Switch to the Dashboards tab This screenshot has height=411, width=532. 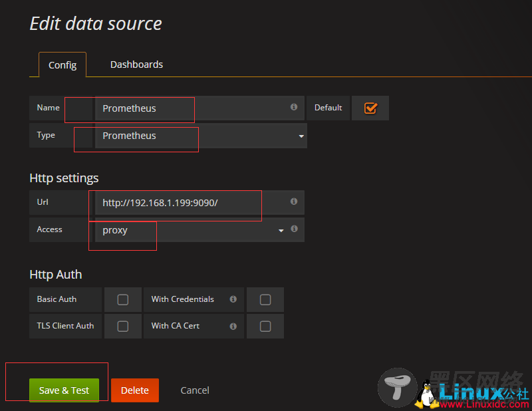tap(137, 65)
